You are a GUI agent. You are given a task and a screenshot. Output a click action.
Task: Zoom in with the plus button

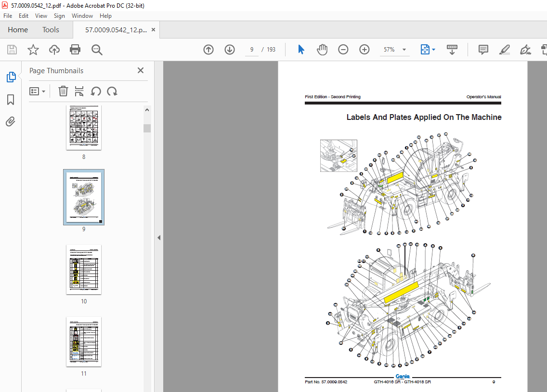point(364,50)
